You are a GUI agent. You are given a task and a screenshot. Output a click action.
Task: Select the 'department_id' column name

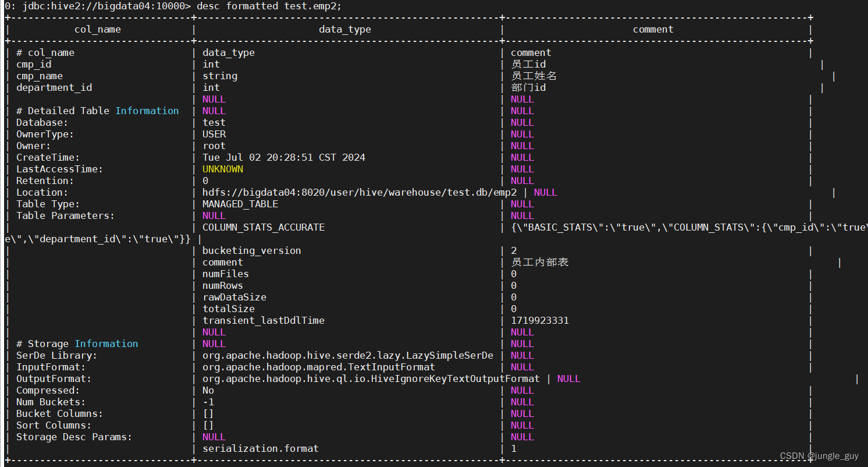[x=54, y=87]
